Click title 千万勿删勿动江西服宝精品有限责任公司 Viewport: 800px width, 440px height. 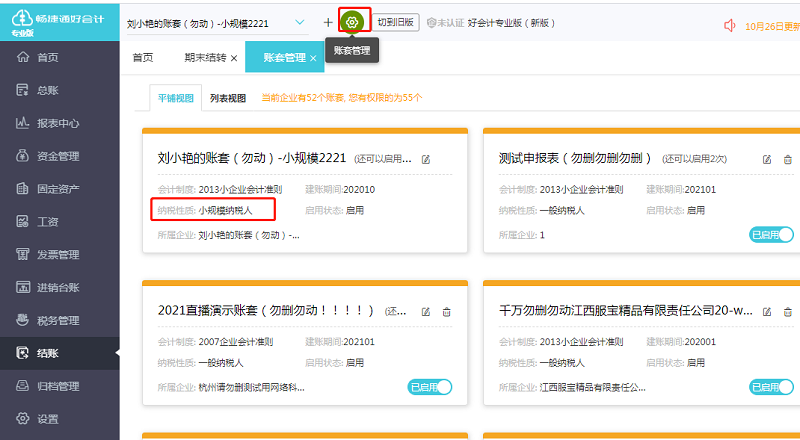pyautogui.click(x=626, y=310)
